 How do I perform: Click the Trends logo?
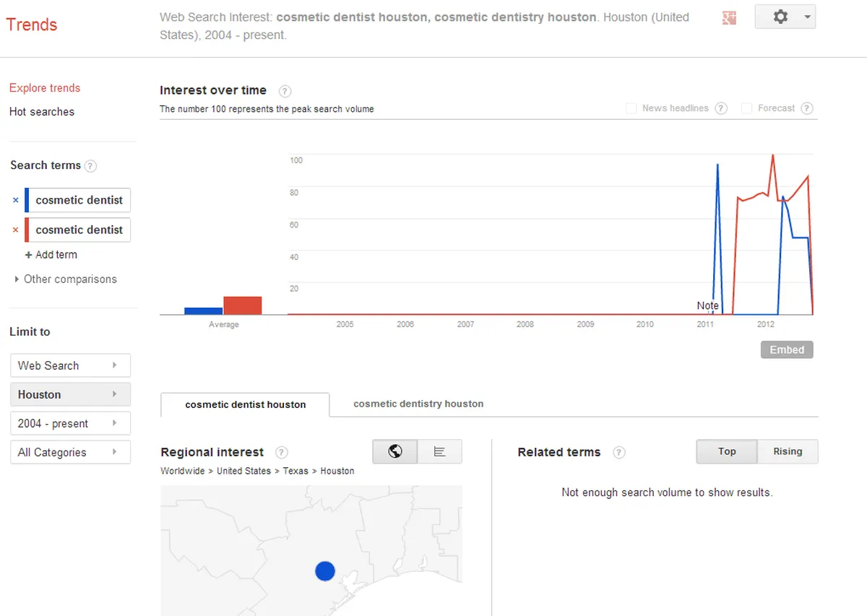pos(32,25)
